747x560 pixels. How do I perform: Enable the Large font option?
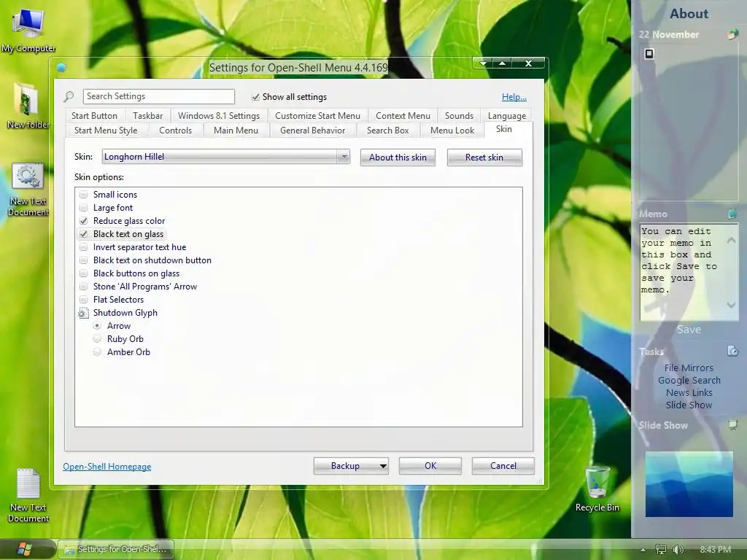point(84,208)
